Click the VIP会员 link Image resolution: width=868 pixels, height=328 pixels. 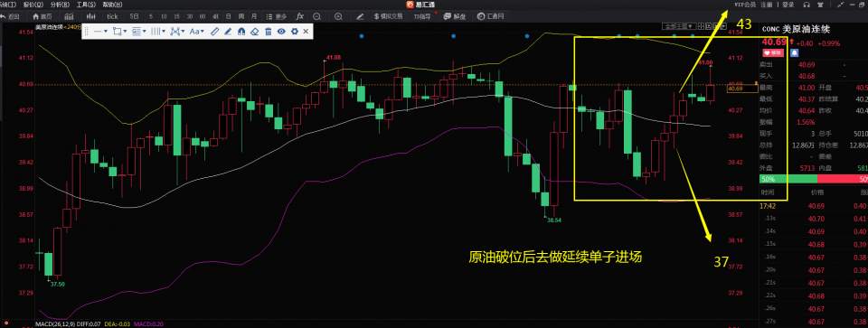744,5
